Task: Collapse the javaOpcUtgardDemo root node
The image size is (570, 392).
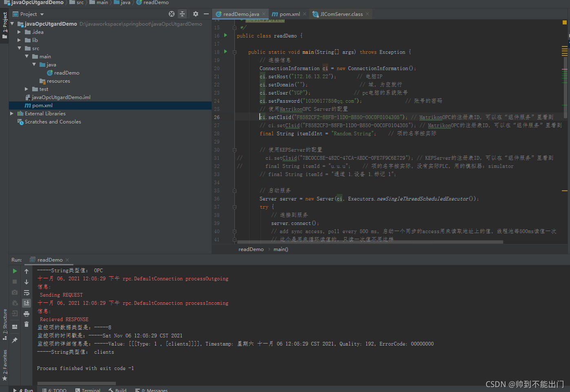Action: point(12,24)
